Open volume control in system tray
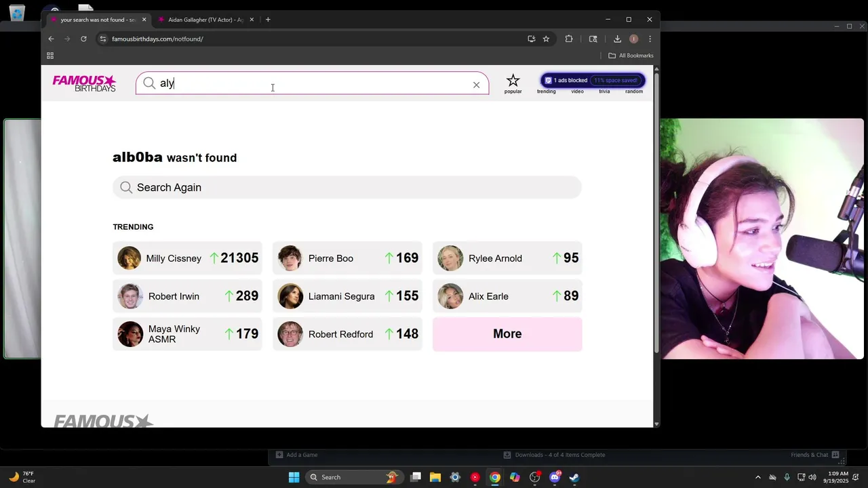Screen dimensions: 868x488 [x=812, y=477]
